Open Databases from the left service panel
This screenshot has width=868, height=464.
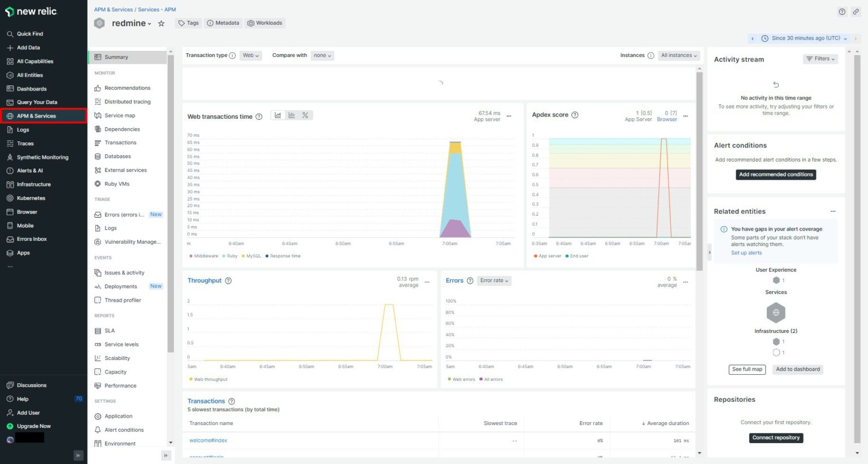[x=118, y=156]
